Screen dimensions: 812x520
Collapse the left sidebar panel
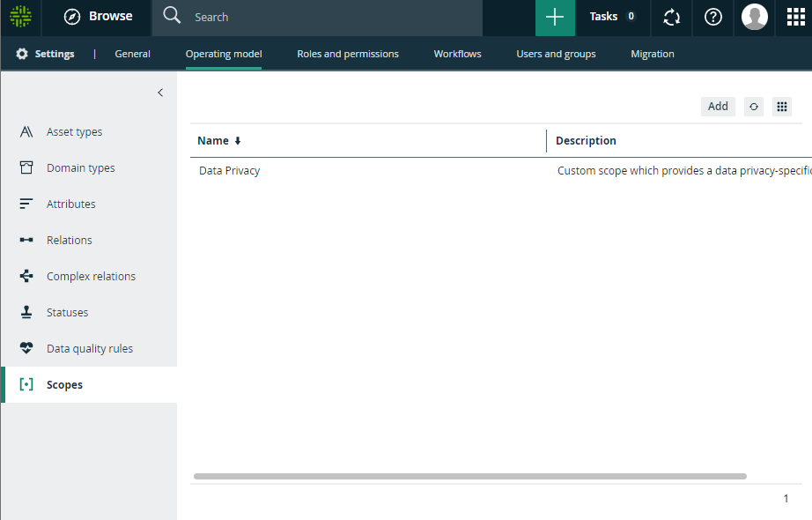coord(160,93)
